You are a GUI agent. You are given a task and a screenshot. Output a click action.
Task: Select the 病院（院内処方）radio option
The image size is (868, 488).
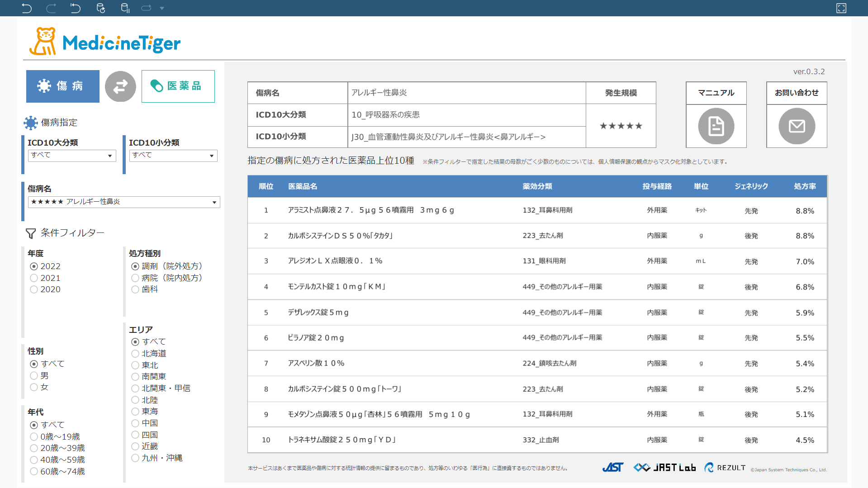pyautogui.click(x=135, y=278)
